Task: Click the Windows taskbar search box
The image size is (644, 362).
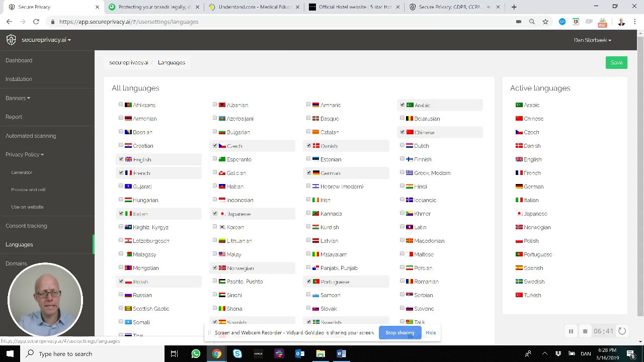Action: pos(92,354)
